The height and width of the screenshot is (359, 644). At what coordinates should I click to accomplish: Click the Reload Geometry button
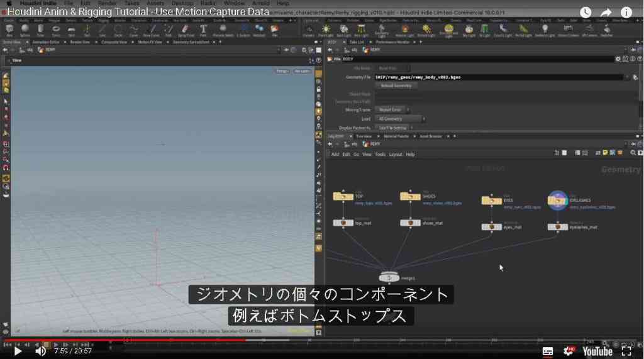(396, 86)
